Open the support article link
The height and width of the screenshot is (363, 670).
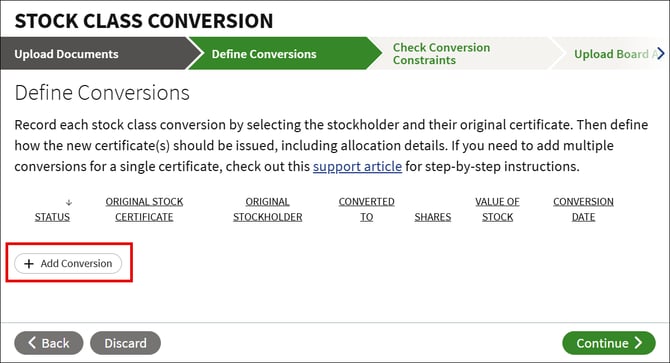pyautogui.click(x=357, y=166)
